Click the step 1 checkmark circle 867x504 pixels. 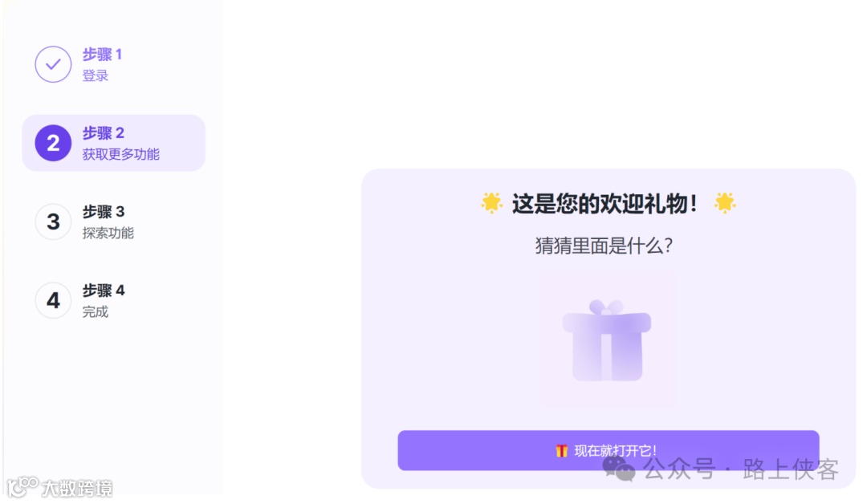[53, 64]
